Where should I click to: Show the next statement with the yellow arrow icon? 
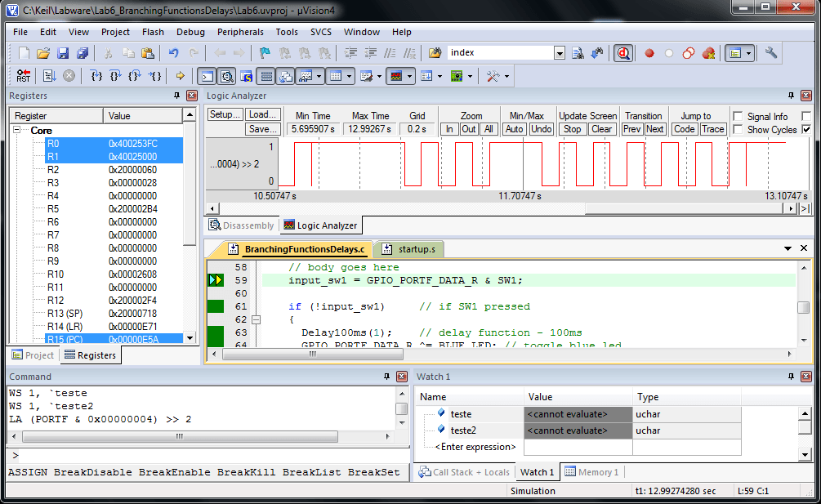click(180, 76)
